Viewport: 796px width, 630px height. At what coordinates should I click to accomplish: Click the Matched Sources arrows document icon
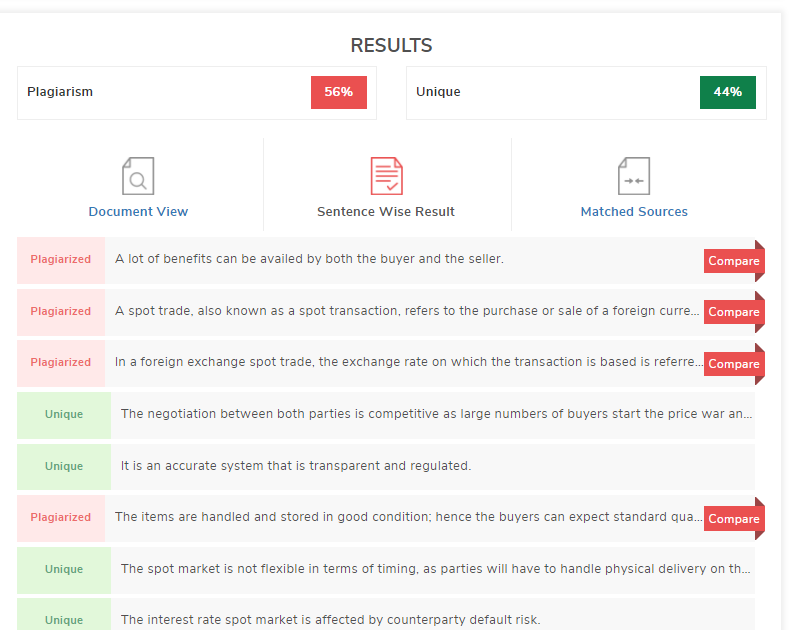pyautogui.click(x=634, y=176)
